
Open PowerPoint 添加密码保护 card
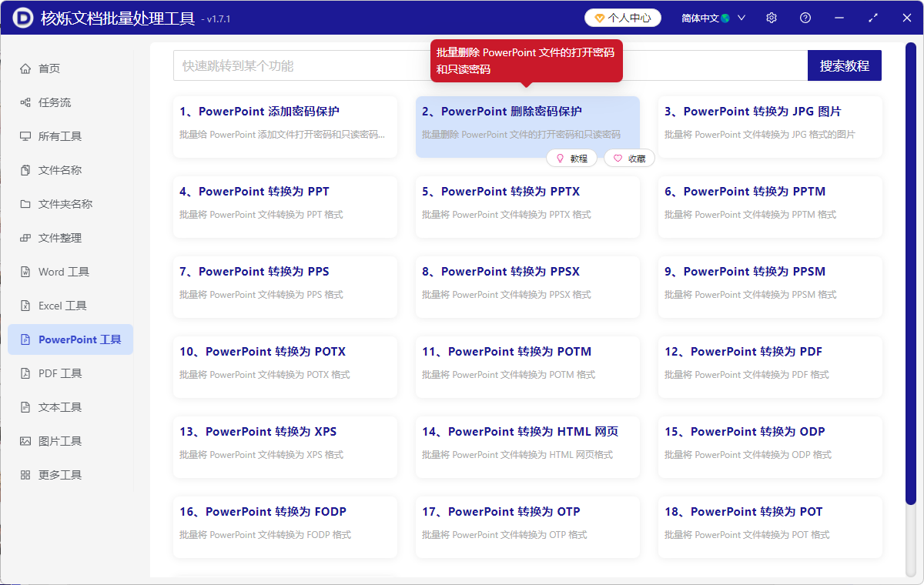pyautogui.click(x=285, y=127)
